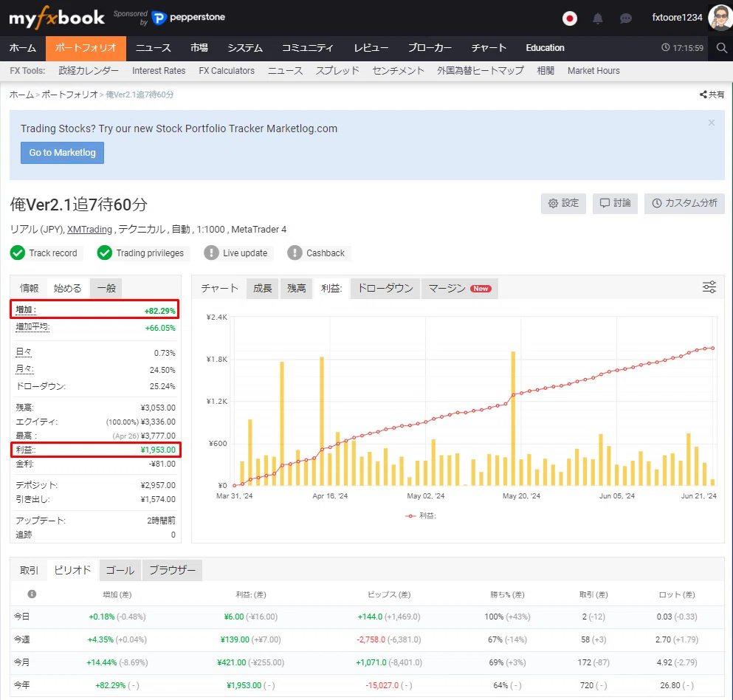The image size is (733, 700).
Task: Select the ドローダウン chart tab
Action: pyautogui.click(x=385, y=289)
